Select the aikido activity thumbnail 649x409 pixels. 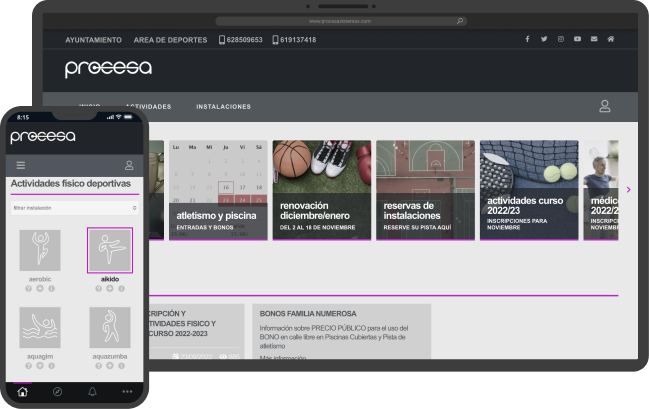(x=110, y=250)
